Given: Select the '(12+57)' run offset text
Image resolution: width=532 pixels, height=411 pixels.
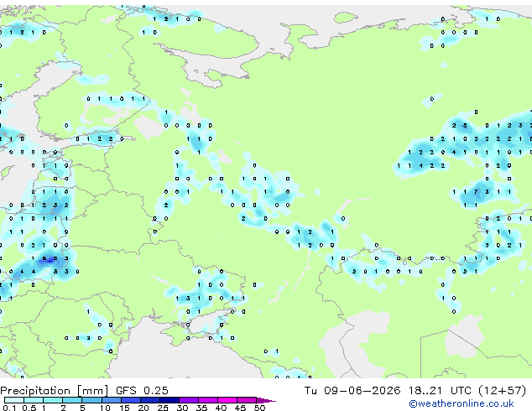Looking at the screenshot, I should coord(503,391).
